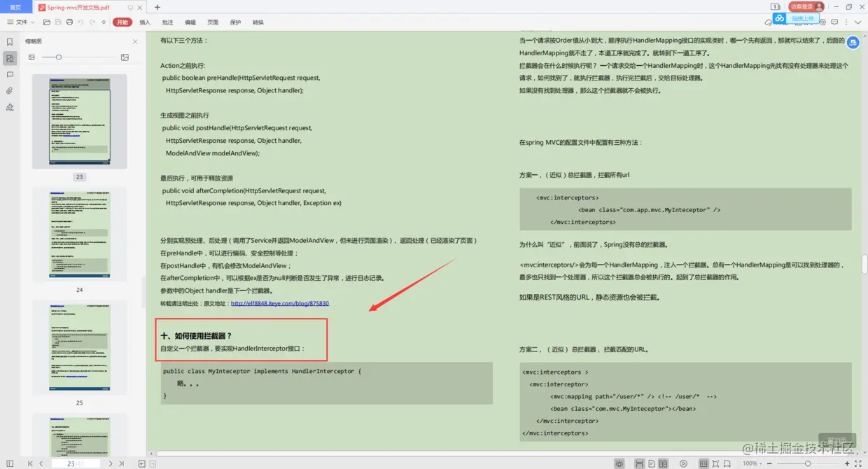Open the 文件 menu
Viewport: 868px width, 469px height.
21,22
